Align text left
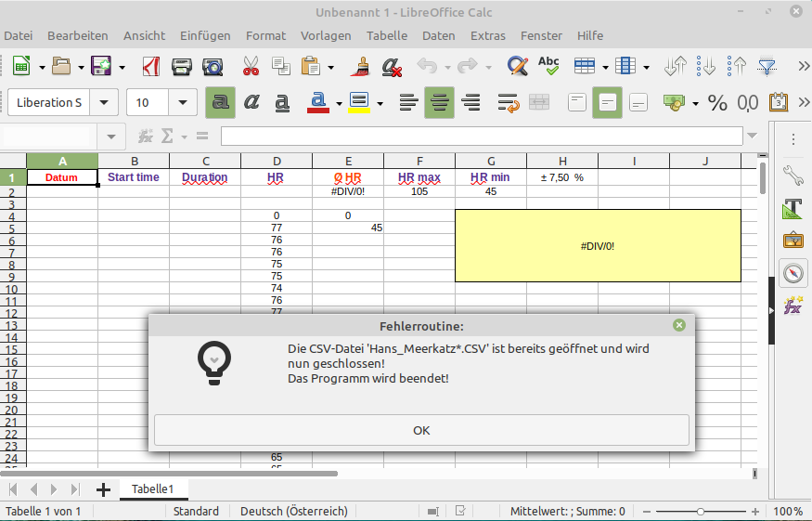812x521 pixels. click(408, 102)
